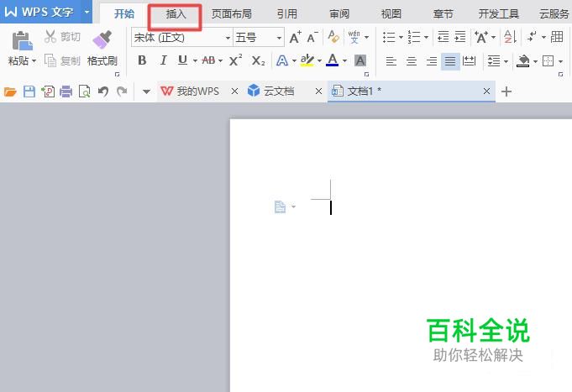Sort text with A-Z icon
This screenshot has width=572, height=392.
(510, 37)
